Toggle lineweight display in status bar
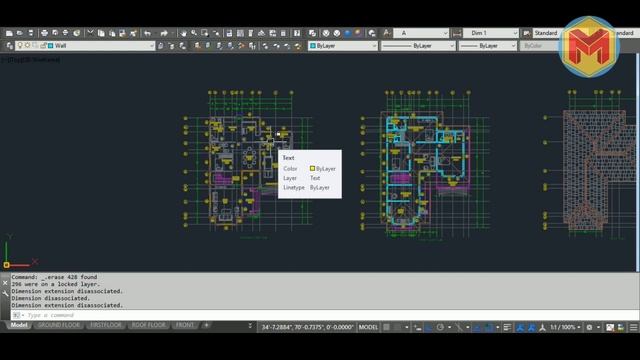 point(507,327)
